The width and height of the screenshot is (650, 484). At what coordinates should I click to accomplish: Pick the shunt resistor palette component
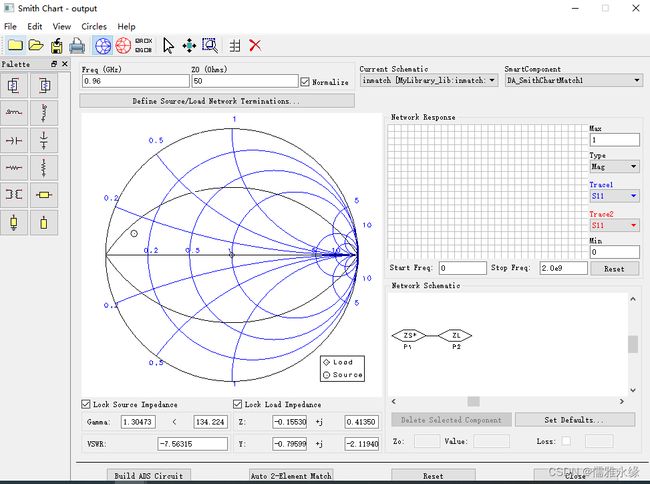[x=44, y=168]
